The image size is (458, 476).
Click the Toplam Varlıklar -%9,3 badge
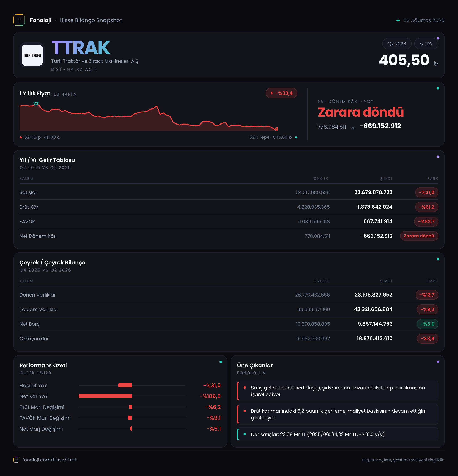click(427, 309)
